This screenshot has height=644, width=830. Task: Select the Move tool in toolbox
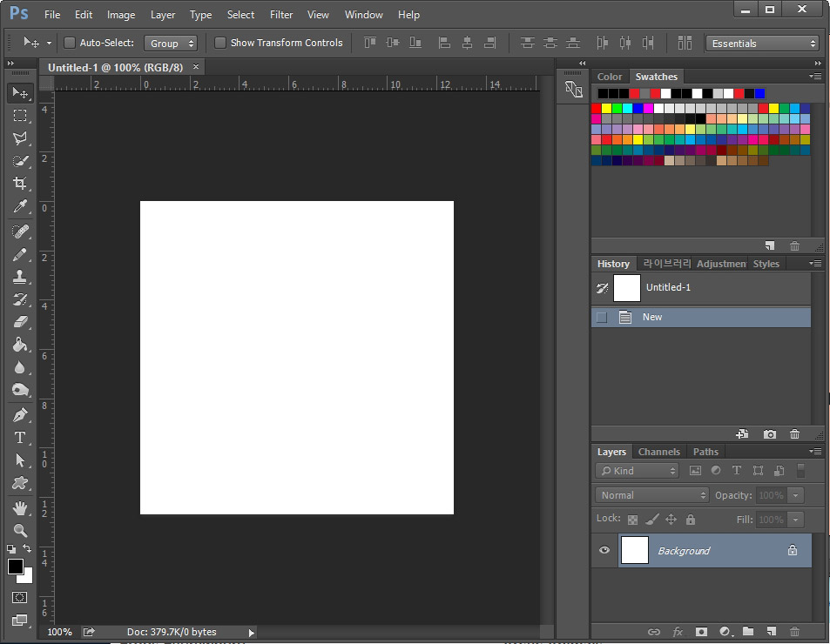(x=20, y=92)
